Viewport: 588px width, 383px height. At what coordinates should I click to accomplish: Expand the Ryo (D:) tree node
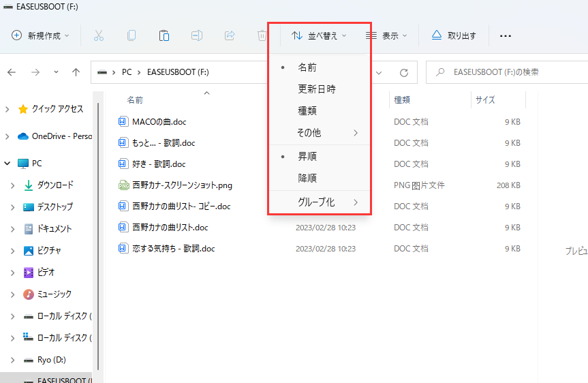click(x=13, y=360)
